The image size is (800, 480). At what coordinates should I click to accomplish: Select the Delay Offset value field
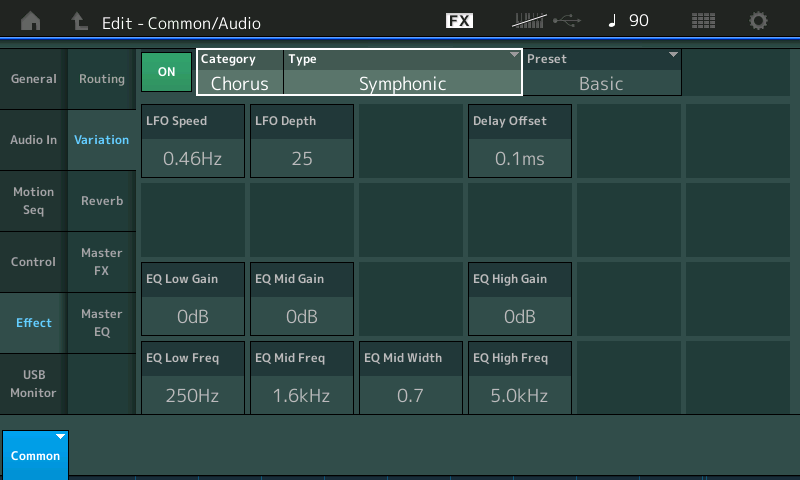pyautogui.click(x=519, y=141)
